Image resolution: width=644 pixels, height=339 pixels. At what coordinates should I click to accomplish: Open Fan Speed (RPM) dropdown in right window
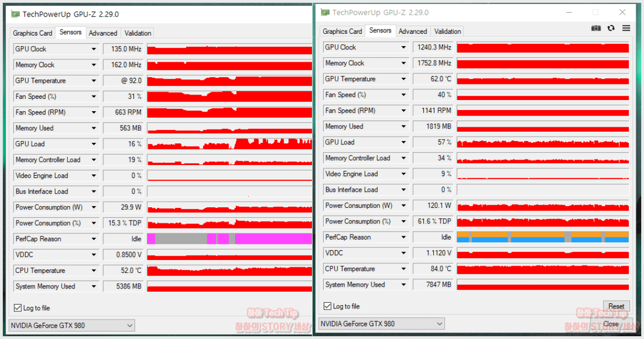[x=403, y=111]
